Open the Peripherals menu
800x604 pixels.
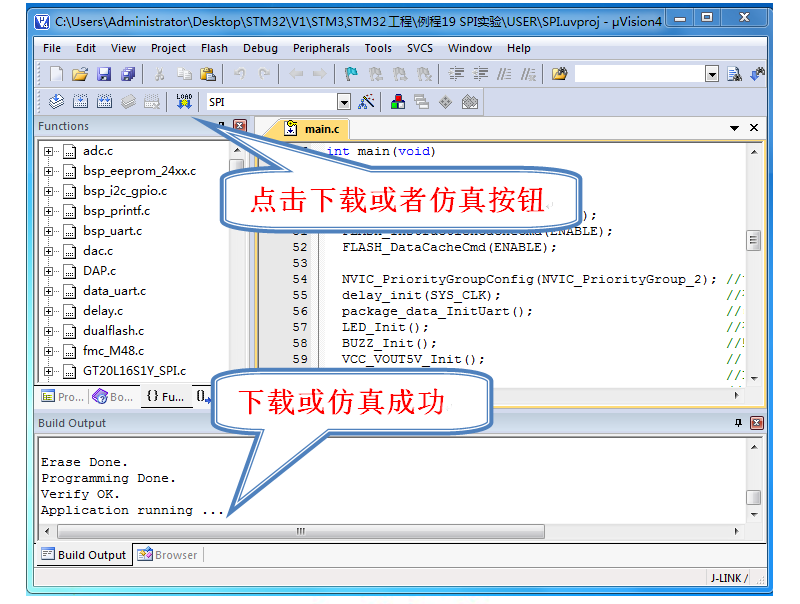(x=321, y=48)
